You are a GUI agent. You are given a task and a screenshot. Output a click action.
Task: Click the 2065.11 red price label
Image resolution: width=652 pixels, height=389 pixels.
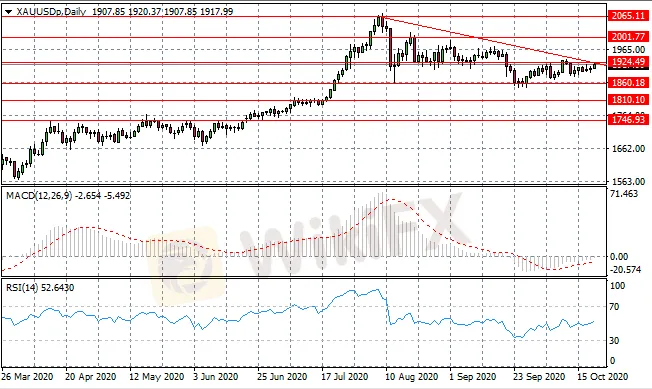click(x=628, y=16)
